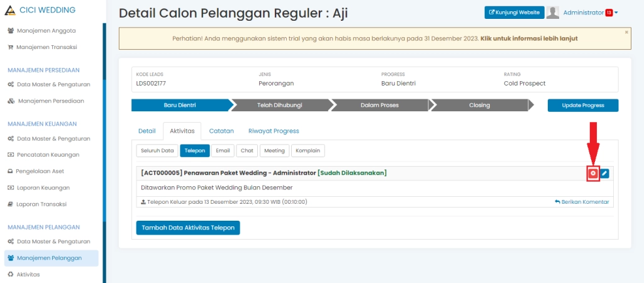Viewport: 644px width, 283px height.
Task: Show Seluruh Data activities filter
Action: click(157, 150)
